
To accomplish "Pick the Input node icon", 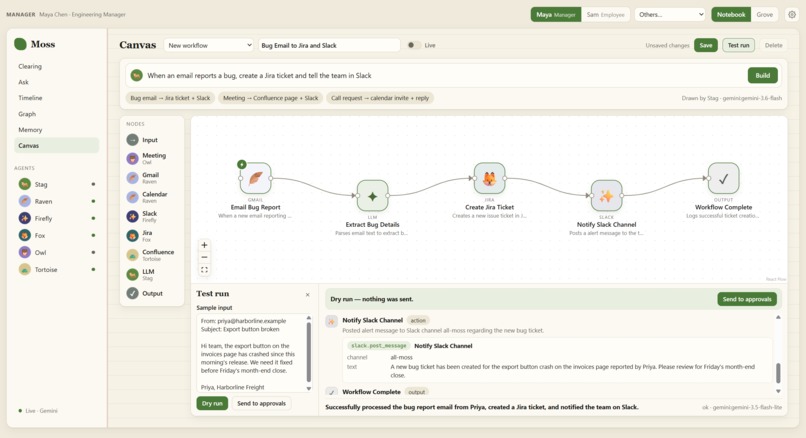I will coord(133,140).
